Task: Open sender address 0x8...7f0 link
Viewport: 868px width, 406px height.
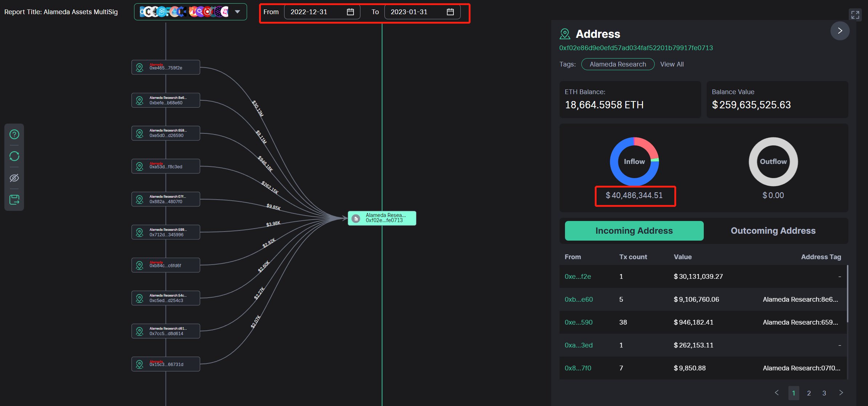Action: 578,368
